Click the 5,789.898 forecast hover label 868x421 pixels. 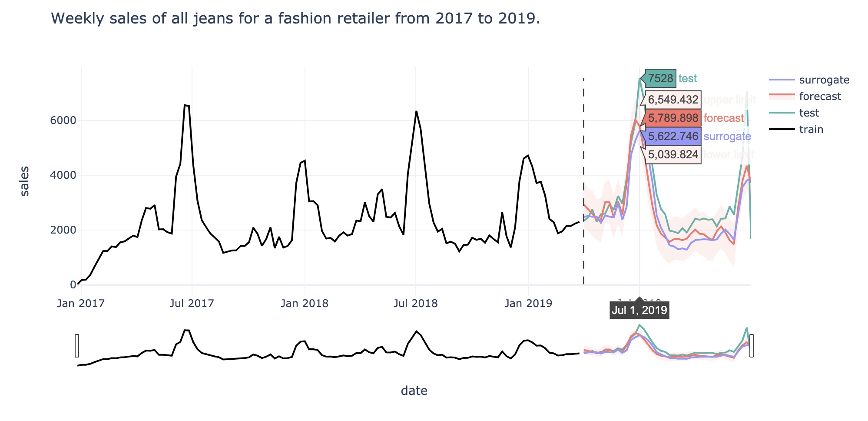(673, 118)
